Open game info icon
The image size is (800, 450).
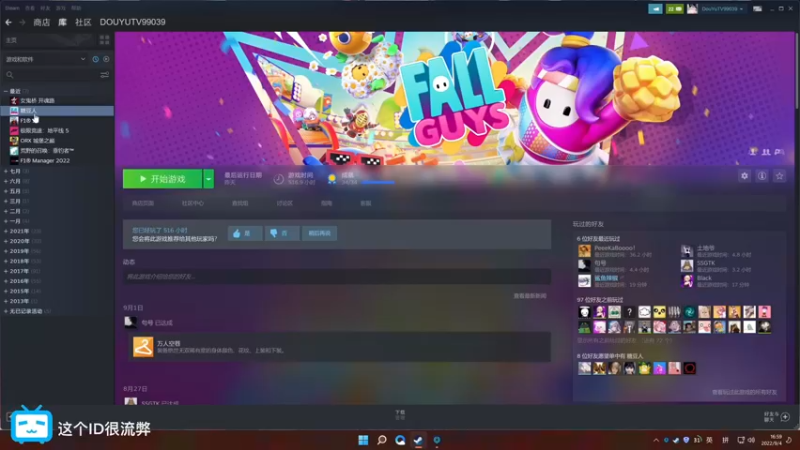click(762, 176)
